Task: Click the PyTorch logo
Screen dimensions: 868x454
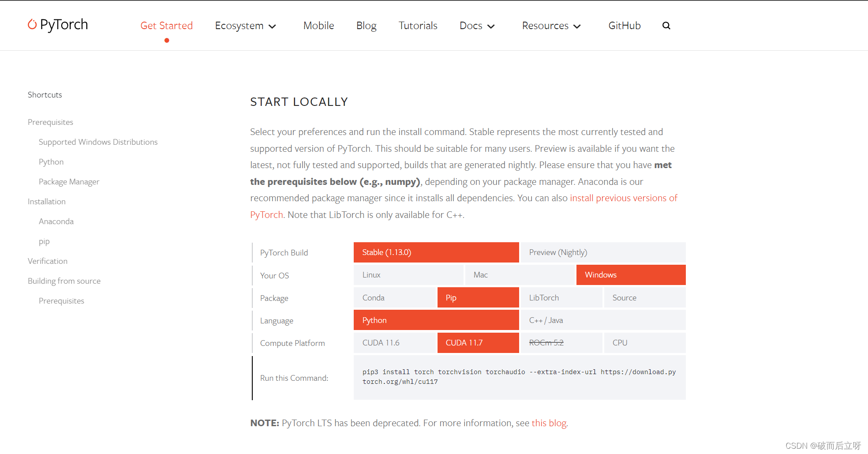Action: coord(58,25)
